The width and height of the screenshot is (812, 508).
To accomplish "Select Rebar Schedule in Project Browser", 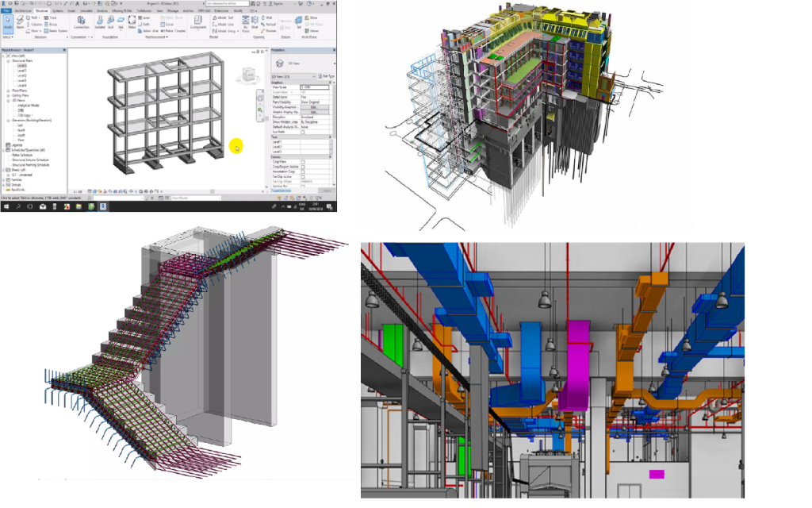I will (22, 155).
